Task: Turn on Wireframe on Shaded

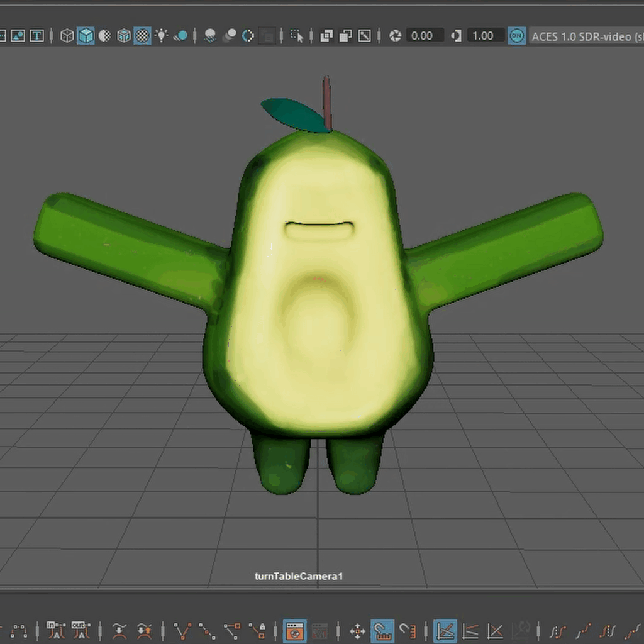Action: pyautogui.click(x=124, y=36)
